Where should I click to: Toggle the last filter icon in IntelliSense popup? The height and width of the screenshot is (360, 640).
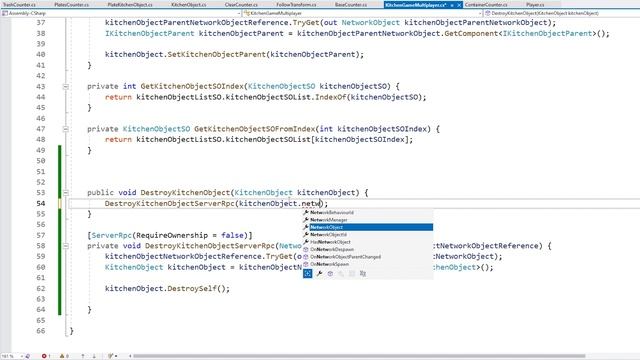click(x=363, y=273)
